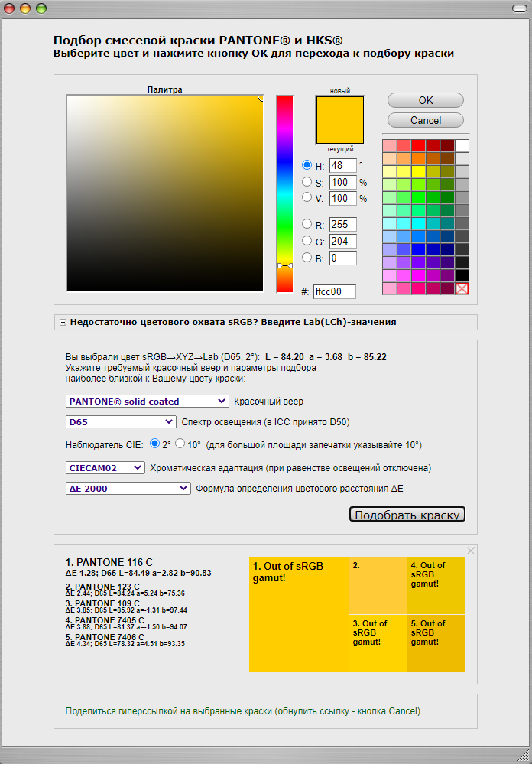Expand the Lab(LCh) values section

coord(63,323)
